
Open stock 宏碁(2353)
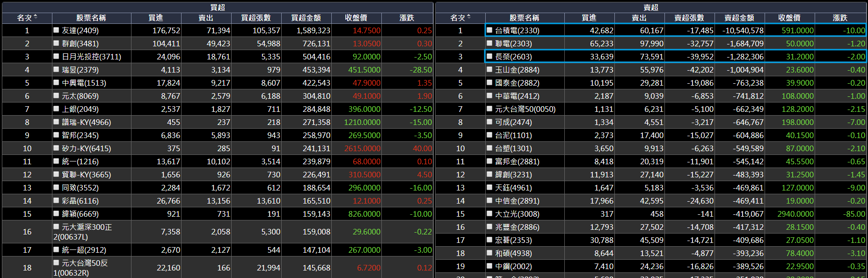coord(513,240)
